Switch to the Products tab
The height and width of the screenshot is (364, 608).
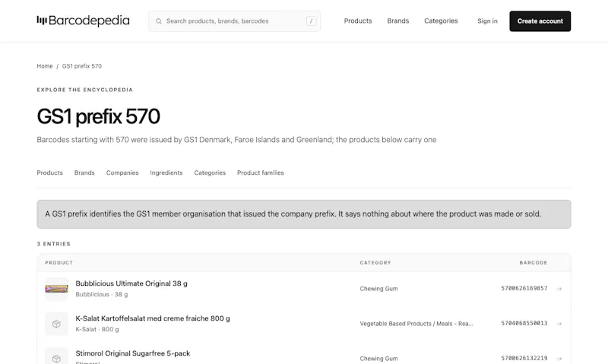click(49, 173)
